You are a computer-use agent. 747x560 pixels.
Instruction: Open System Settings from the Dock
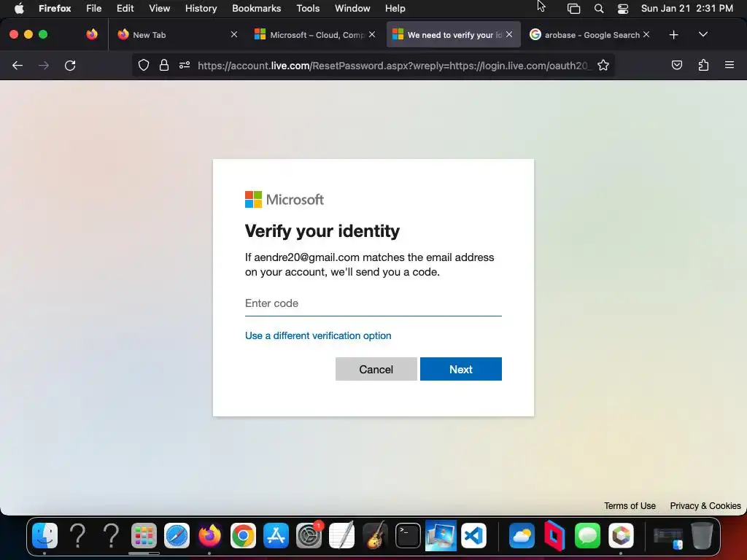(309, 536)
